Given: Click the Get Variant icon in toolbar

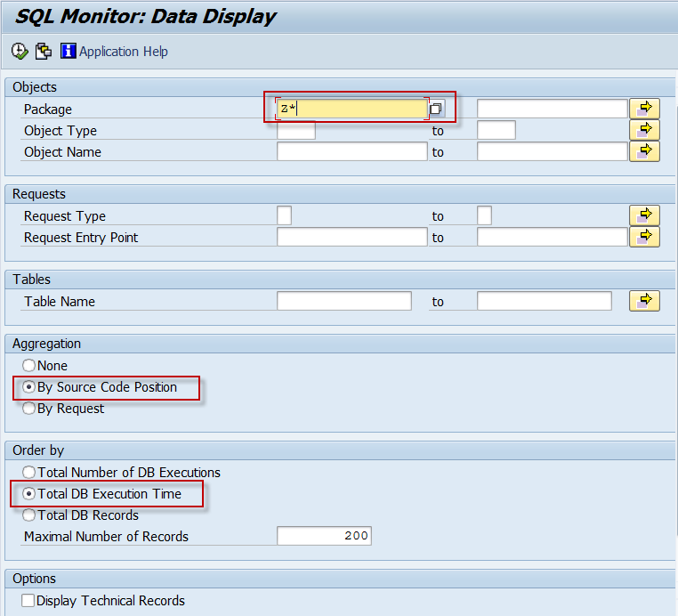Looking at the screenshot, I should click(x=44, y=51).
